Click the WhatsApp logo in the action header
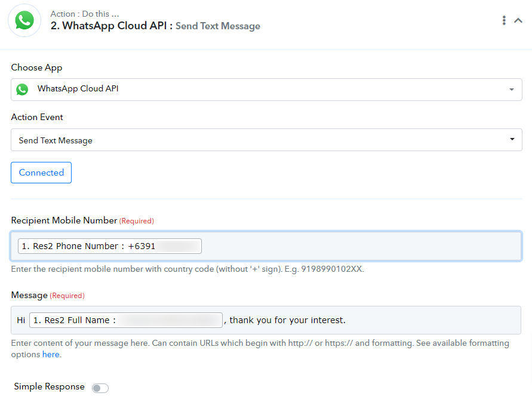Image resolution: width=532 pixels, height=396 pixels. pyautogui.click(x=24, y=21)
